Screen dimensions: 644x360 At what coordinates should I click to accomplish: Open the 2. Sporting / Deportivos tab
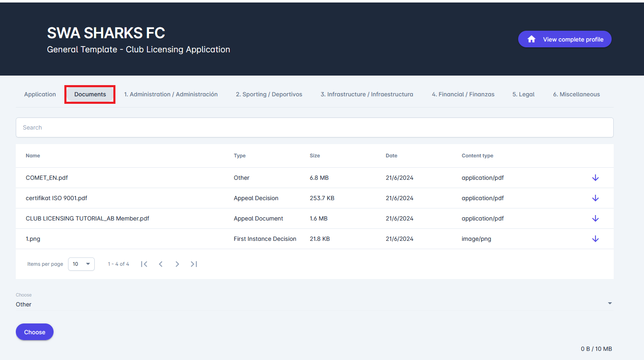click(x=269, y=94)
